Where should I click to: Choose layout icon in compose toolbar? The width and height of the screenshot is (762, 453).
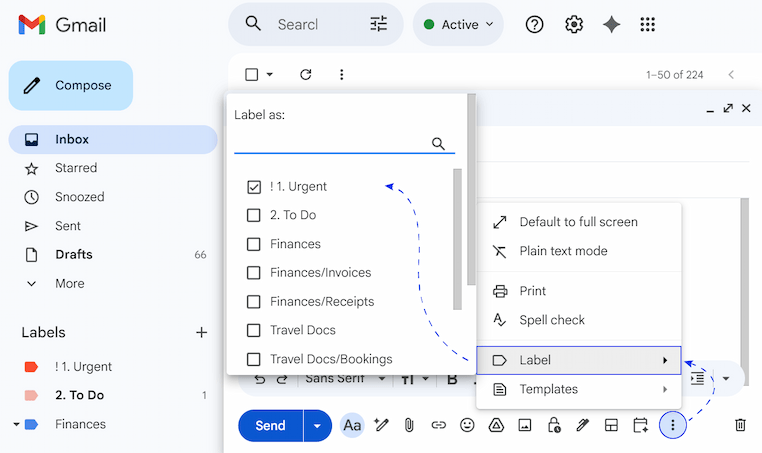coord(611,425)
